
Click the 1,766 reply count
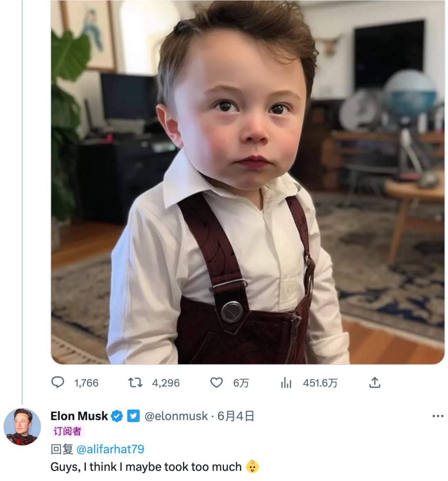(x=86, y=383)
